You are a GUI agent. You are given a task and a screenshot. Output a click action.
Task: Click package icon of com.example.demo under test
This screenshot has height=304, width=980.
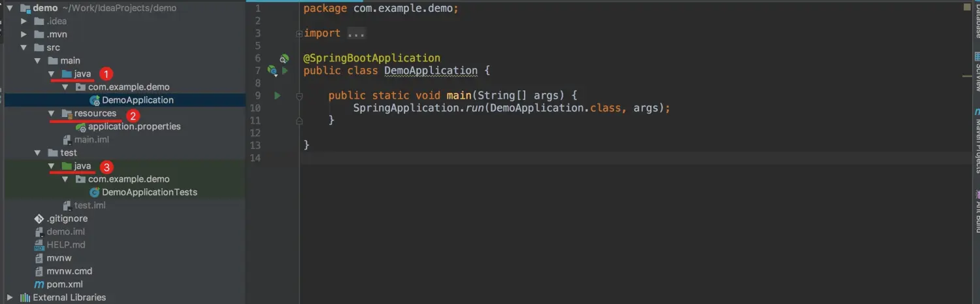click(80, 179)
